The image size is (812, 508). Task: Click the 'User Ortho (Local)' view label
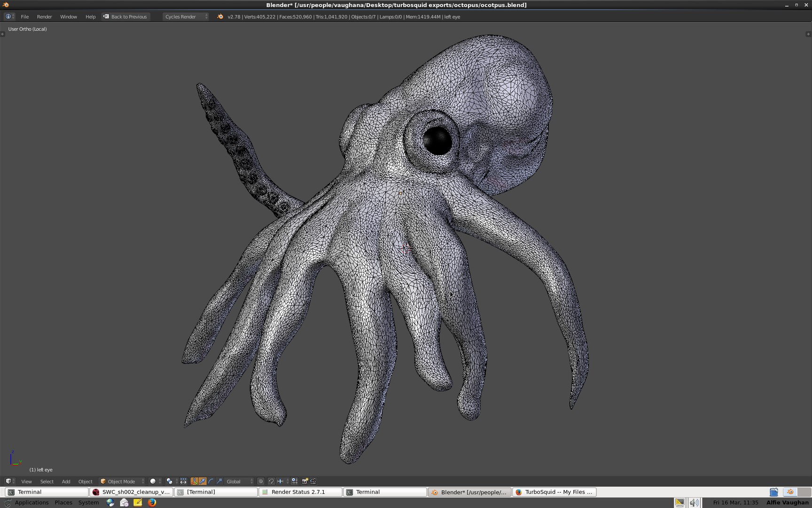point(27,29)
